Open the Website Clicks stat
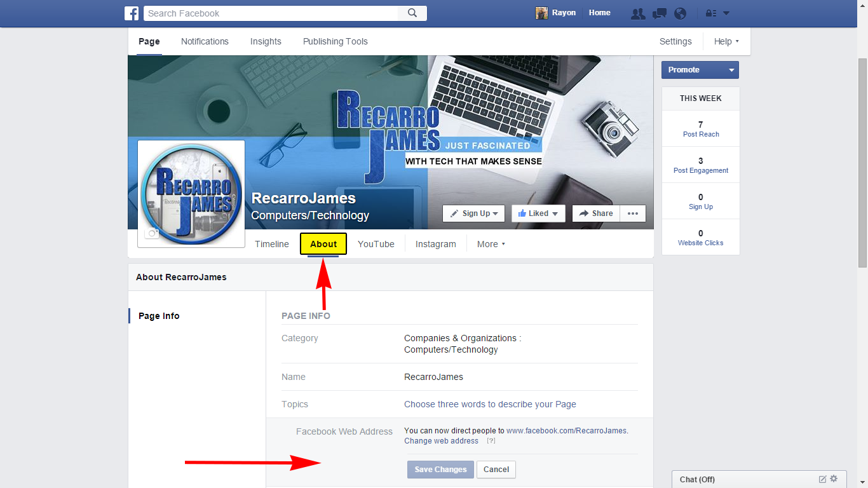Viewport: 868px width, 488px height. (x=701, y=237)
